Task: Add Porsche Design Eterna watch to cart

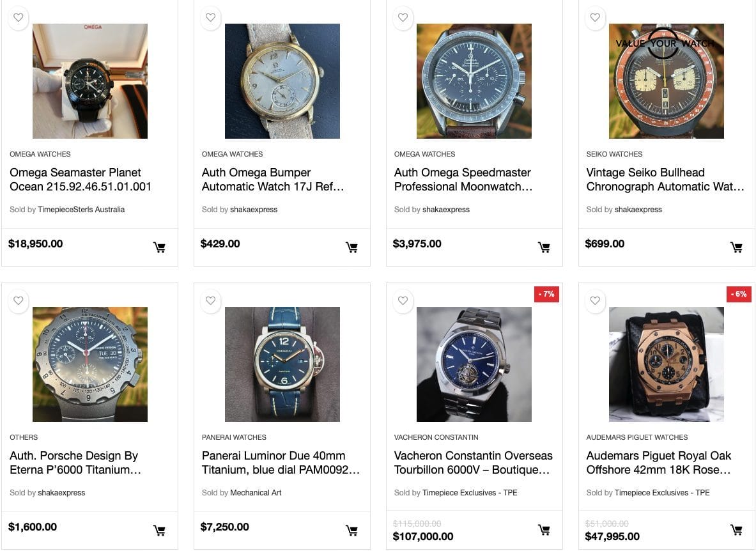Action: pos(159,531)
